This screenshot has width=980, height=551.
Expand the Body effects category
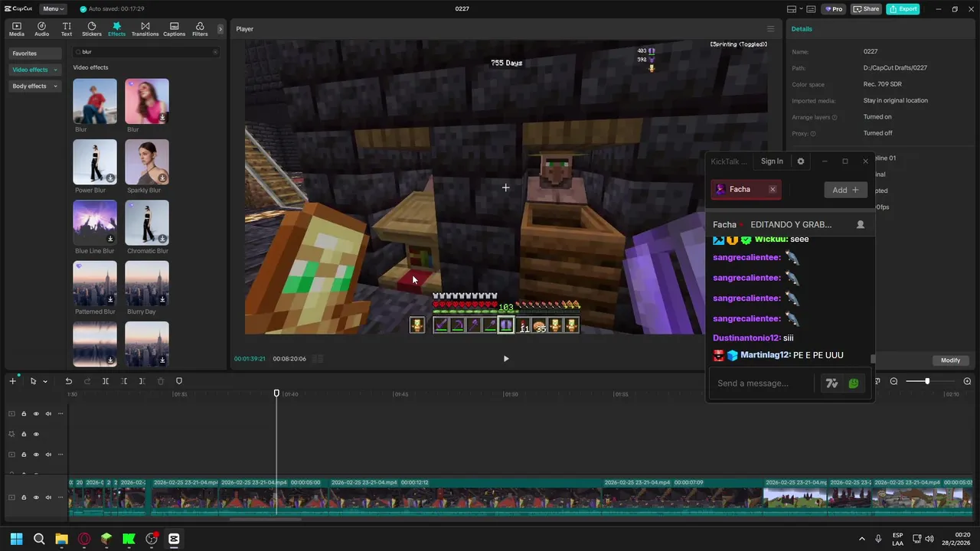click(34, 86)
